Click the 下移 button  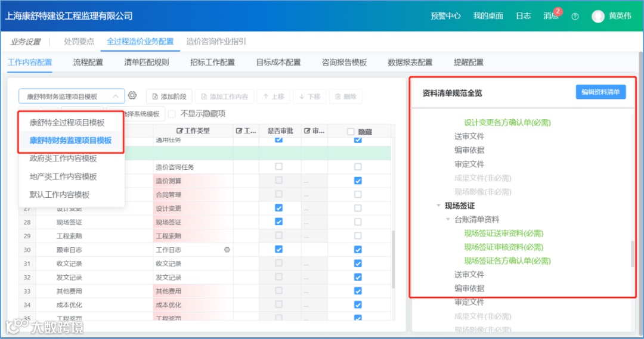[x=309, y=97]
